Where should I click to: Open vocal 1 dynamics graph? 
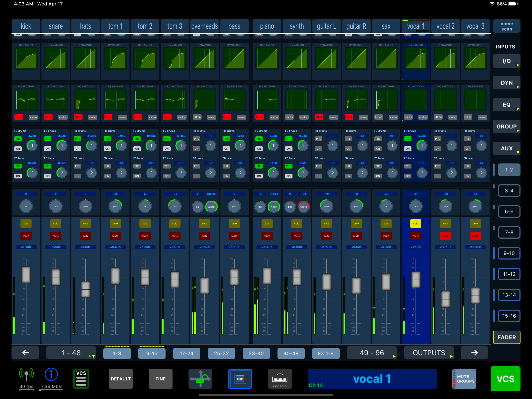416,58
